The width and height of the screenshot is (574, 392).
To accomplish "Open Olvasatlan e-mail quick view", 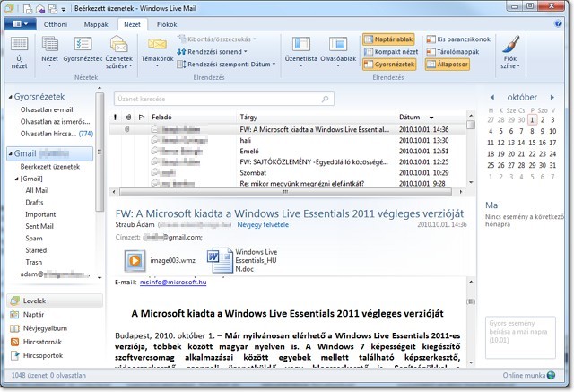I will 47,109.
